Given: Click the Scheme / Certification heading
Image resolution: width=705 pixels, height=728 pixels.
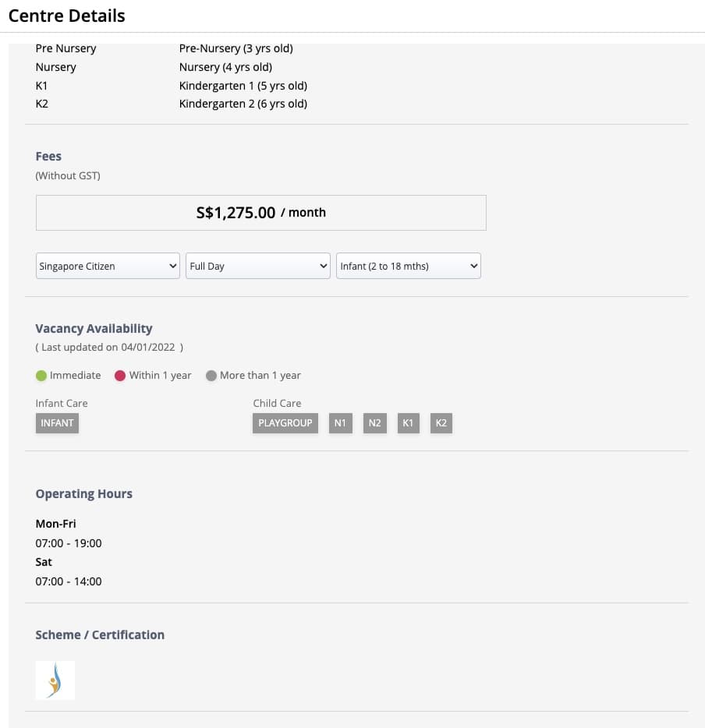Looking at the screenshot, I should pyautogui.click(x=100, y=634).
